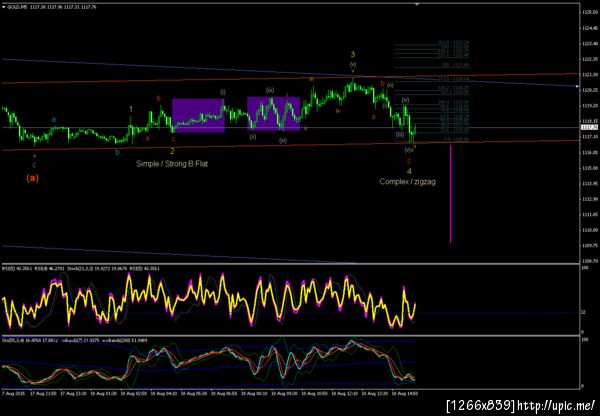Select the yellow wave '1' label
Screen dimensions: 600x416
point(131,109)
